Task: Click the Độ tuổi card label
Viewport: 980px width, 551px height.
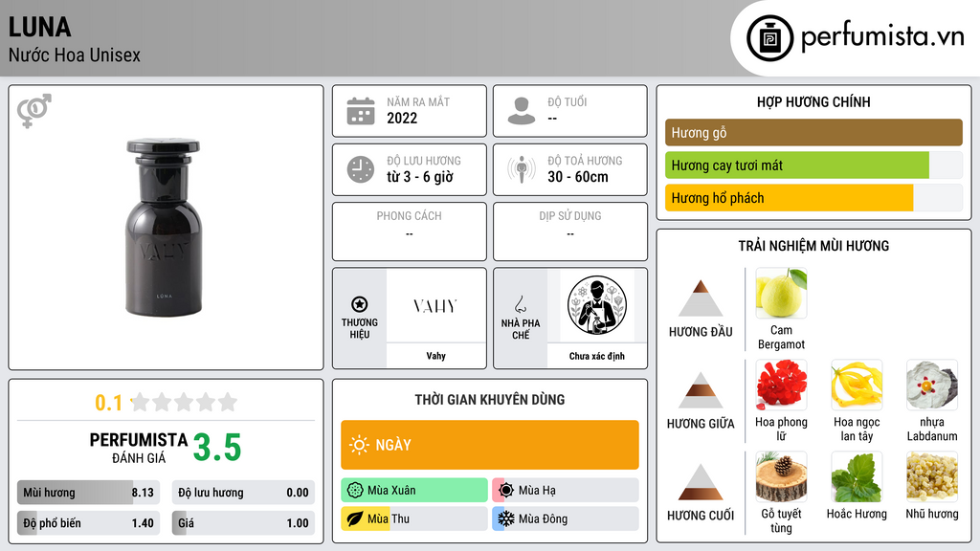Action: pos(568,101)
